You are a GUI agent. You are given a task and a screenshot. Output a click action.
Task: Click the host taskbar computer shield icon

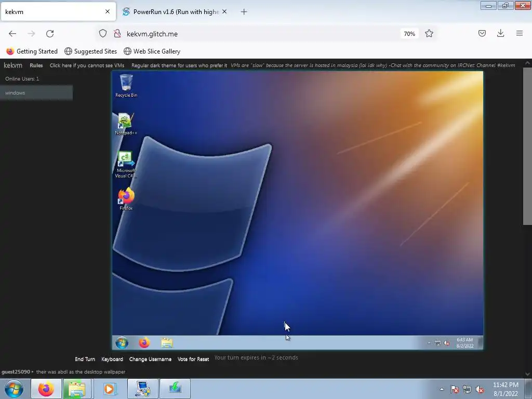[x=143, y=389]
